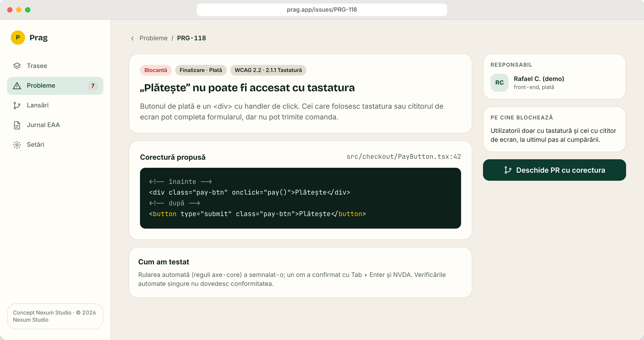This screenshot has width=644, height=340.
Task: Click the Trasee layers icon
Action: [x=17, y=66]
